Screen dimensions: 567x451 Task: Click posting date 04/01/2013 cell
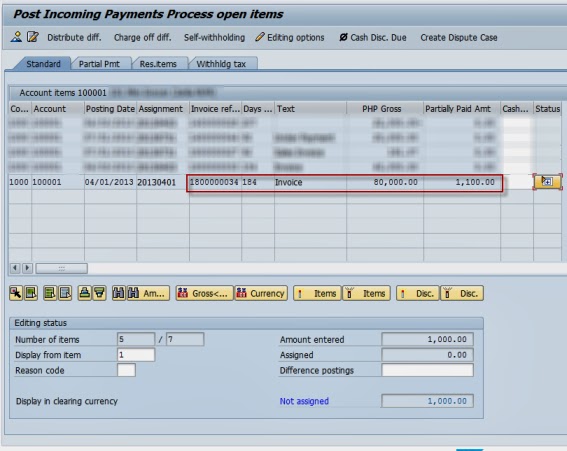click(x=110, y=182)
